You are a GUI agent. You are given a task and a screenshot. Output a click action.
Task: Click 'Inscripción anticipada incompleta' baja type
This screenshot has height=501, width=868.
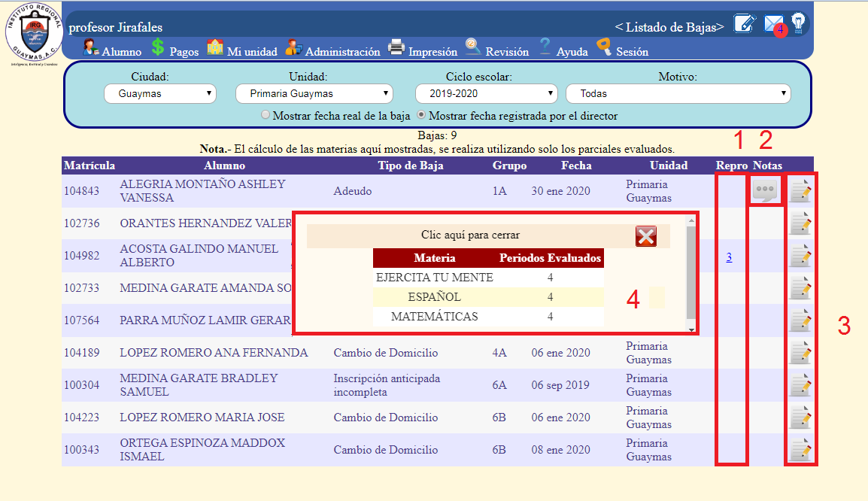[x=387, y=384]
